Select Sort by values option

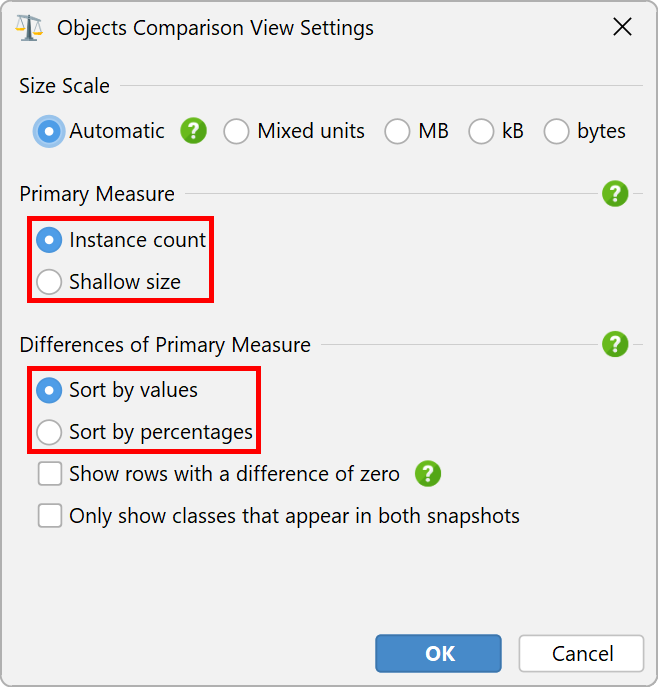(x=117, y=390)
